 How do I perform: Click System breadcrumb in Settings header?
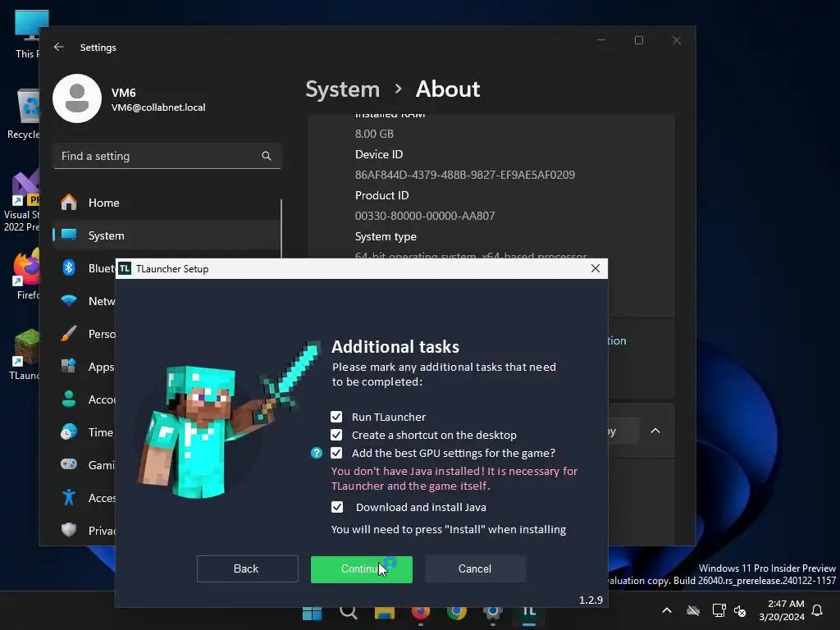coord(342,89)
